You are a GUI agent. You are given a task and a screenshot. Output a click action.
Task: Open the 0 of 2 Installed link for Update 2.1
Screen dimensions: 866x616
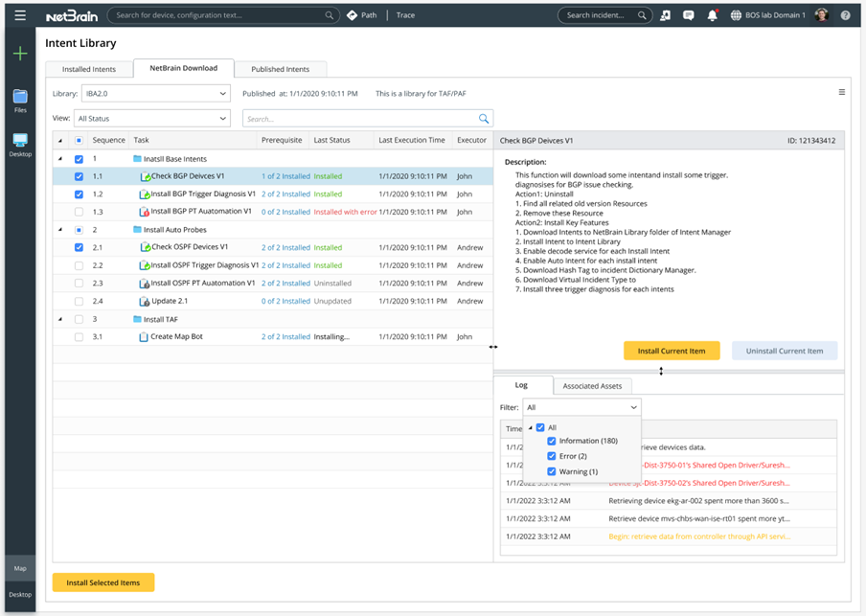tap(285, 301)
